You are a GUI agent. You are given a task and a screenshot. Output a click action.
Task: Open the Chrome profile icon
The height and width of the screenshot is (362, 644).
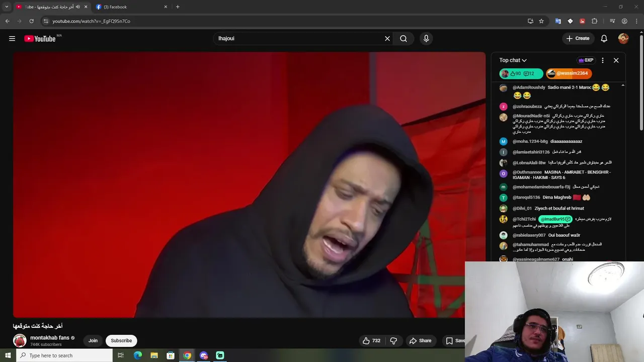point(624,21)
